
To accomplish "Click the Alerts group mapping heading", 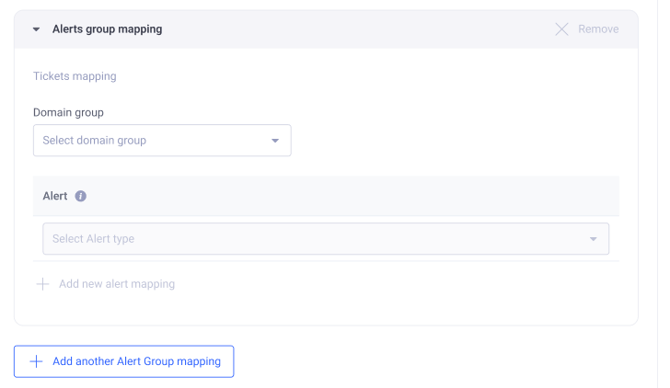I will [107, 29].
